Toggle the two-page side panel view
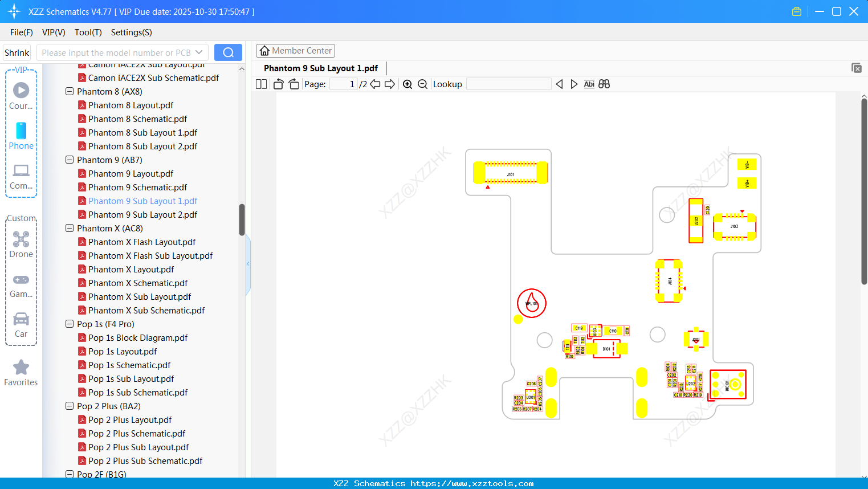The width and height of the screenshot is (868, 489). [x=262, y=84]
